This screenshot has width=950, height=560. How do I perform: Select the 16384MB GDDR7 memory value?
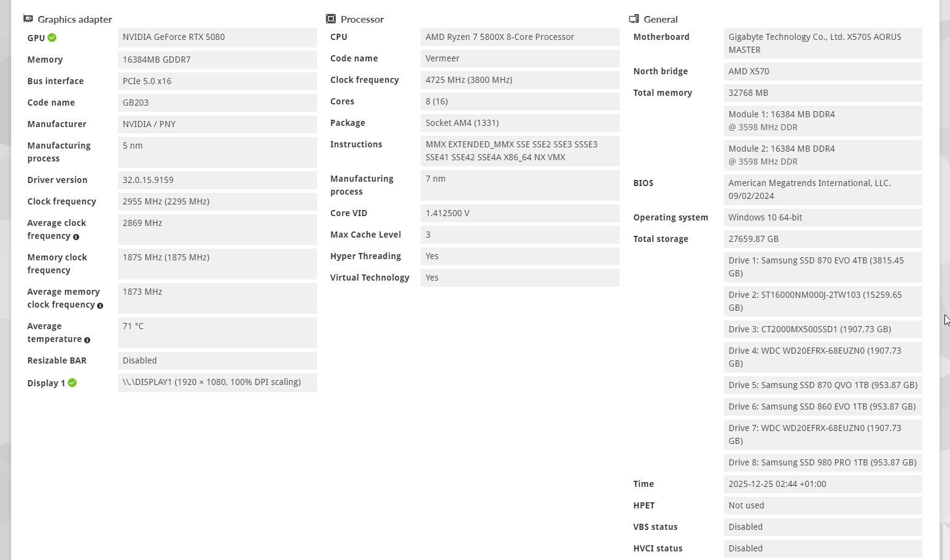(x=217, y=60)
